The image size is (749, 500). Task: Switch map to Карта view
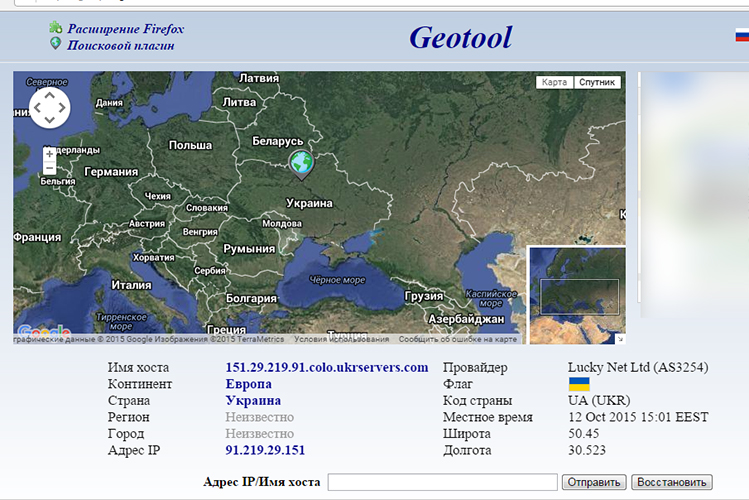pyautogui.click(x=555, y=82)
